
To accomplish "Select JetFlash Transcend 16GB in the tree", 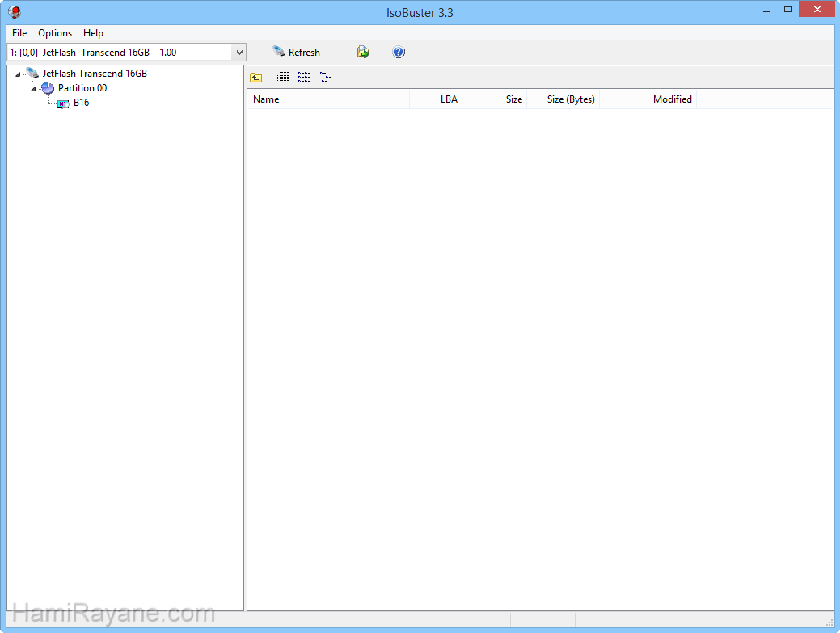I will 95,74.
